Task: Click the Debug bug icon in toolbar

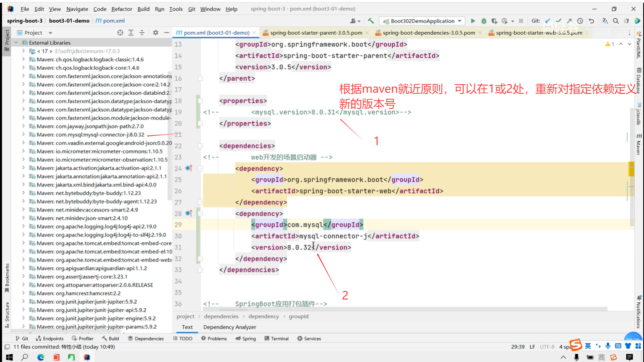Action: tap(484, 21)
